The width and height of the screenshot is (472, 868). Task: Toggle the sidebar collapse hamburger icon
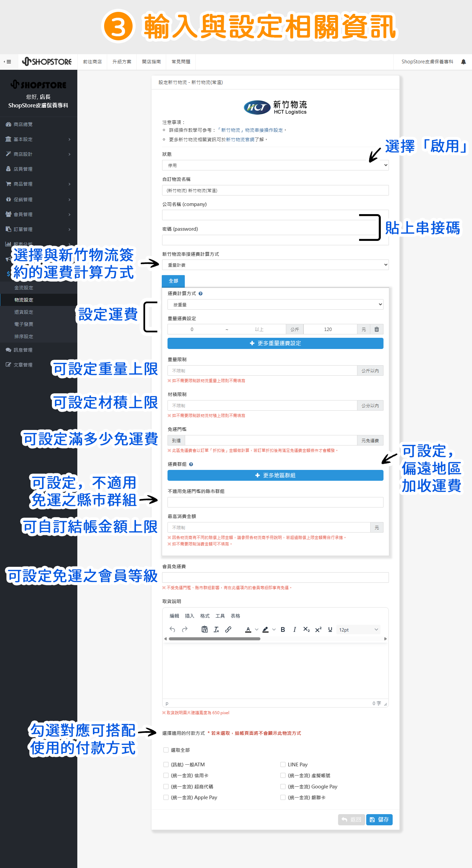tap(8, 62)
